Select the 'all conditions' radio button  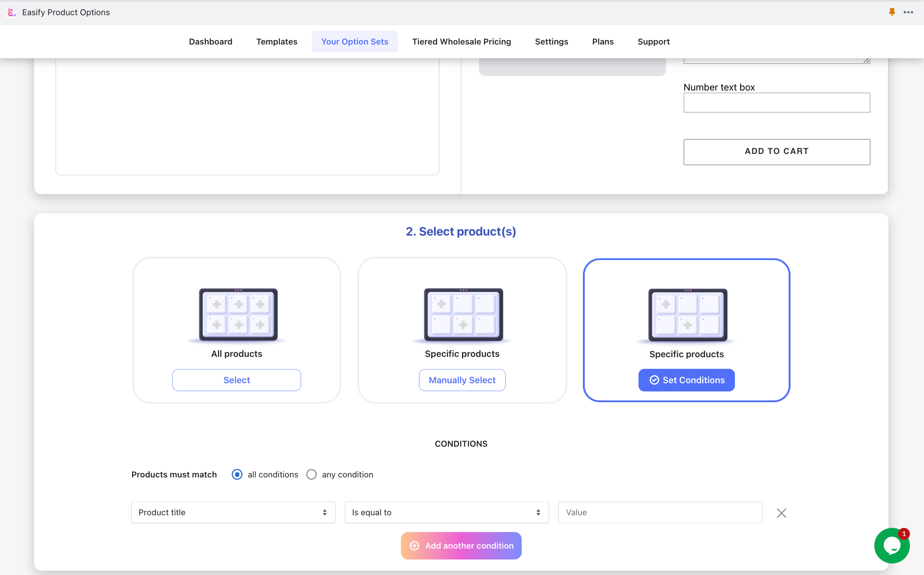tap(237, 474)
